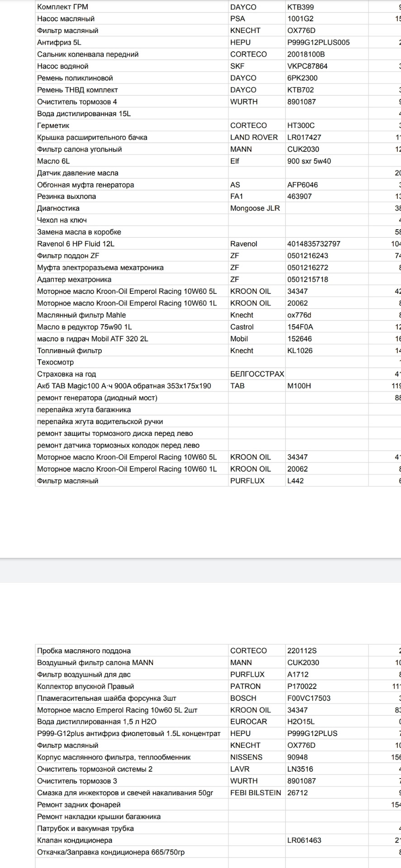Select 'Замена масла в коробке' cell
This screenshot has height=868, width=401.
132,232
